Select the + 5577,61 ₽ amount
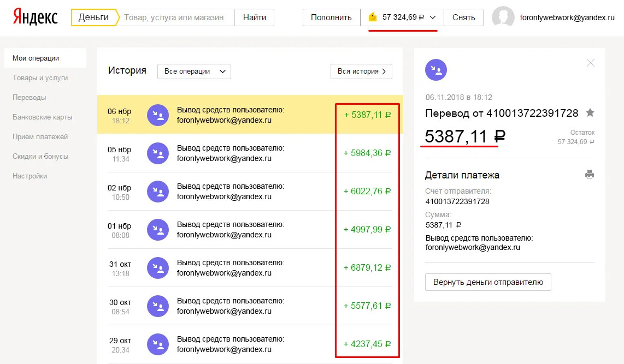 pos(367,306)
